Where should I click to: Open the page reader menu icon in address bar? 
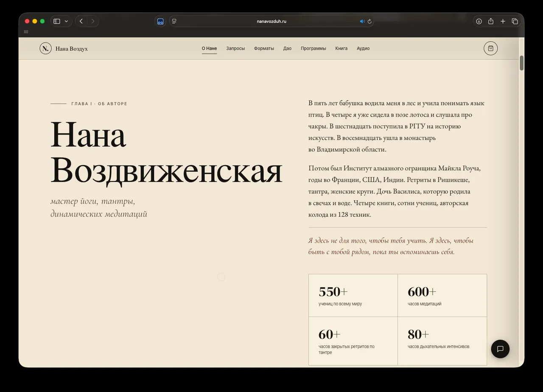pos(174,21)
